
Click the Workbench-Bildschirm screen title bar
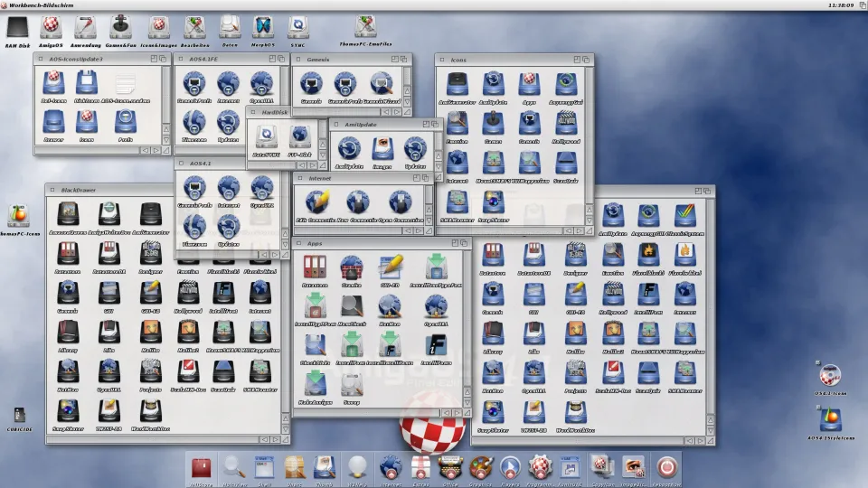362,5
